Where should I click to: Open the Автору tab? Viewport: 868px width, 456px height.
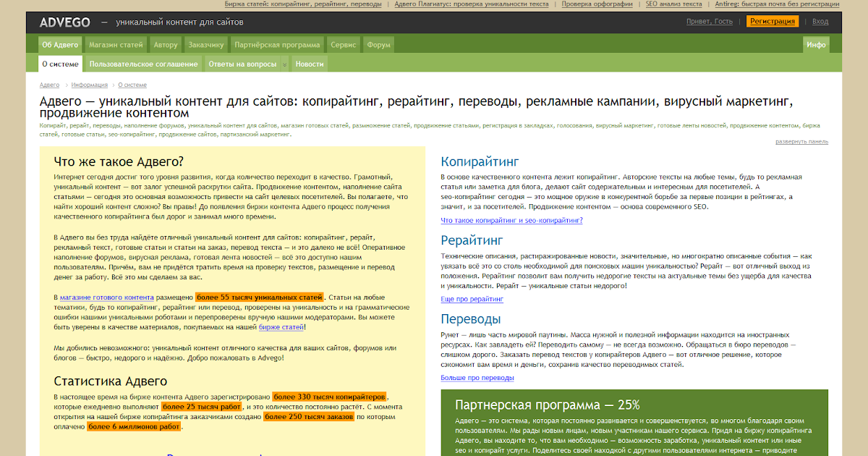(x=166, y=45)
